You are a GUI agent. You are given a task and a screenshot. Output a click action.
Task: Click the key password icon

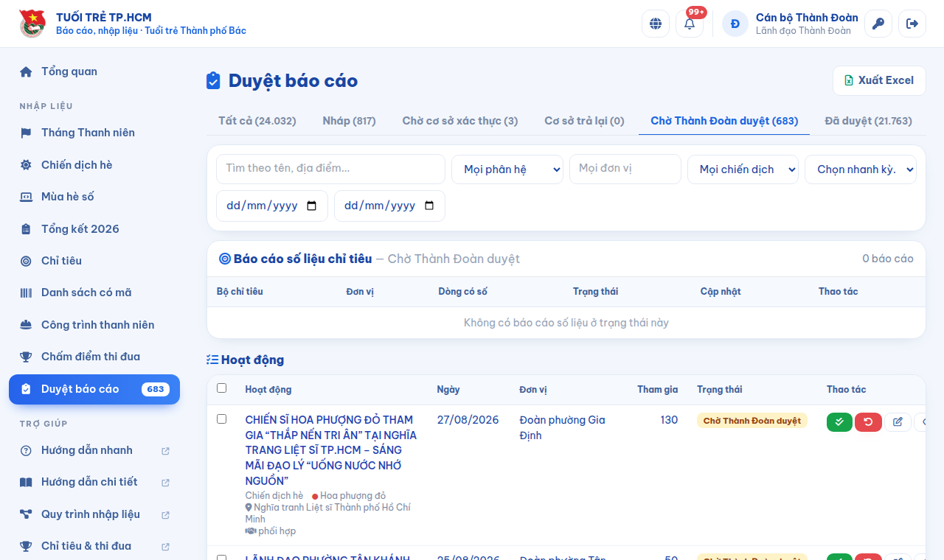pos(878,24)
